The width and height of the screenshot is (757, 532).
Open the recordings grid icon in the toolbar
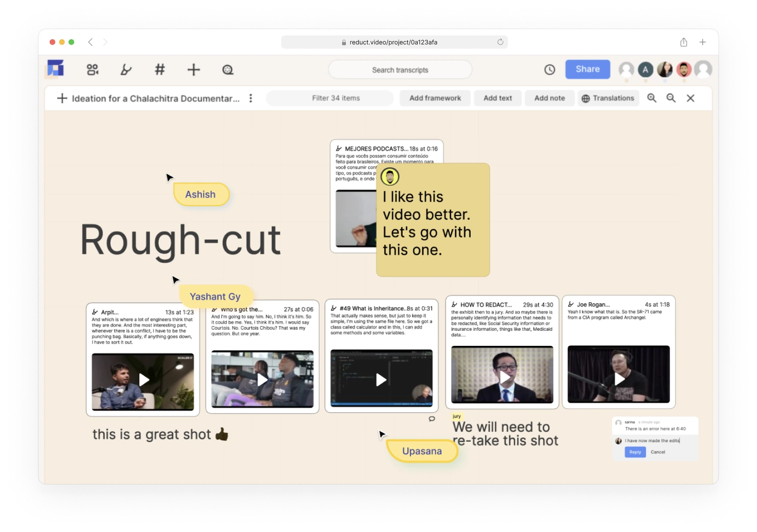pos(93,70)
